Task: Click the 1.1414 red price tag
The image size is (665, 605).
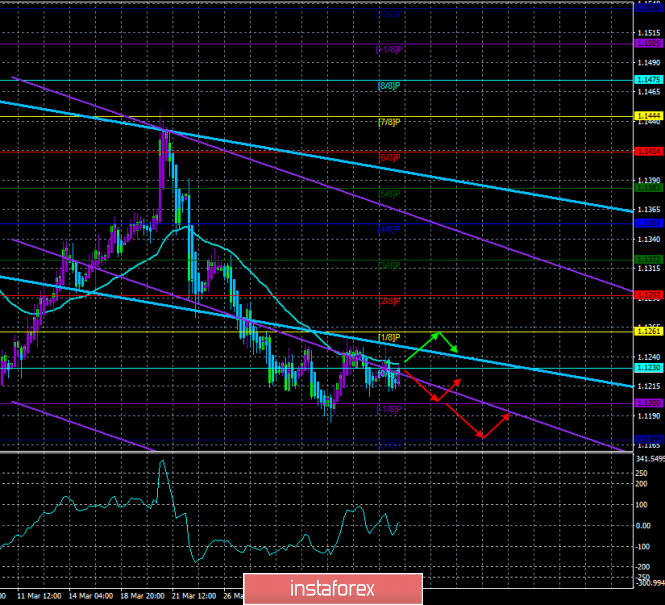Action: (648, 151)
